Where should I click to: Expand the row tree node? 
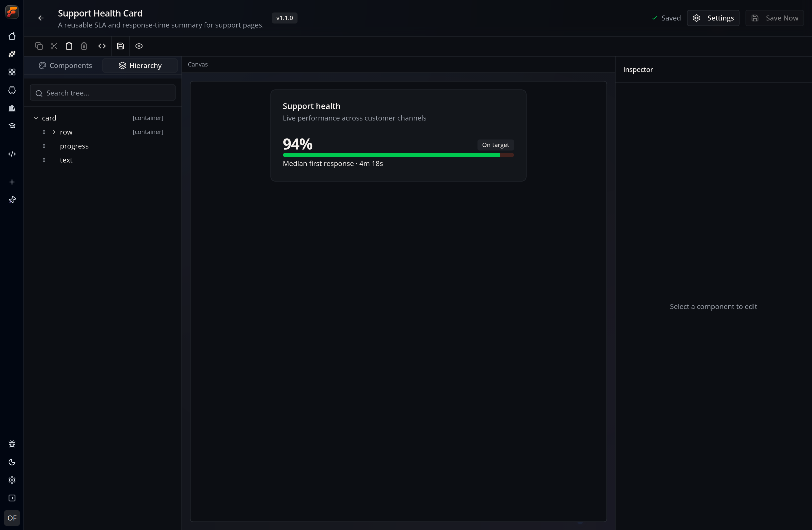(54, 132)
